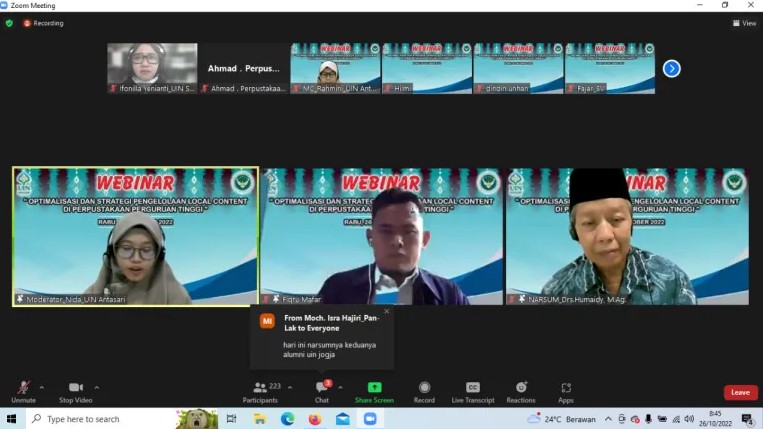The width and height of the screenshot is (763, 429).
Task: Select Ifonilla Yenianti's video thumbnail
Action: point(152,68)
